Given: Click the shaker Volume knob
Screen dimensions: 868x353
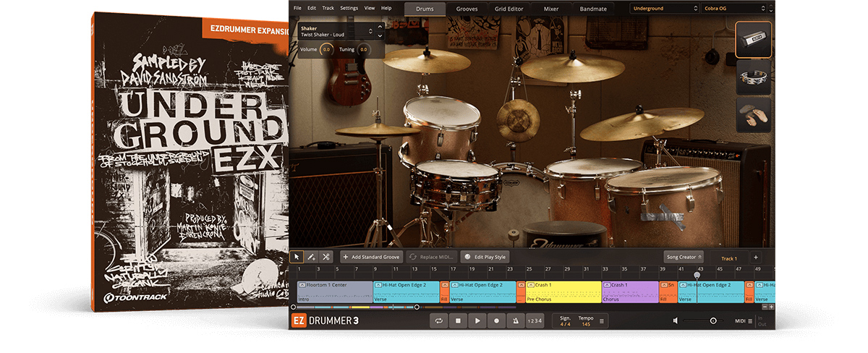Looking at the screenshot, I should [x=326, y=49].
